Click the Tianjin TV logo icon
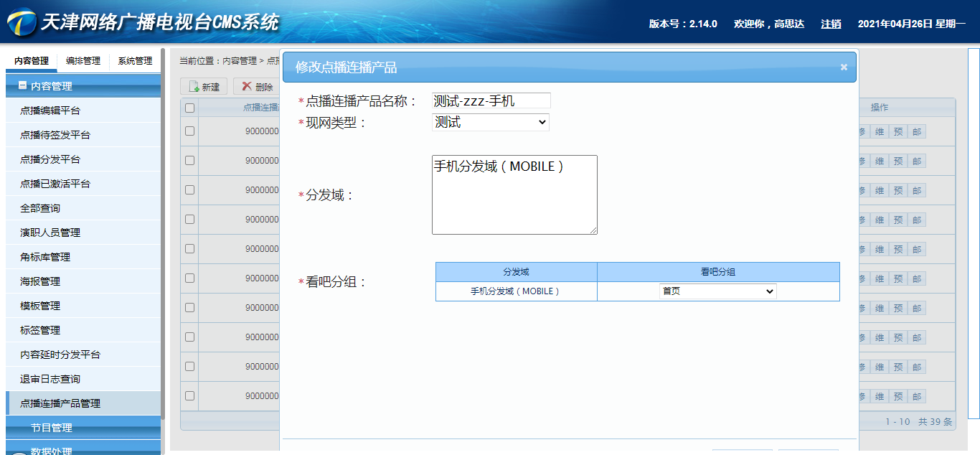Screen dimensions: 980x455 tap(21, 22)
